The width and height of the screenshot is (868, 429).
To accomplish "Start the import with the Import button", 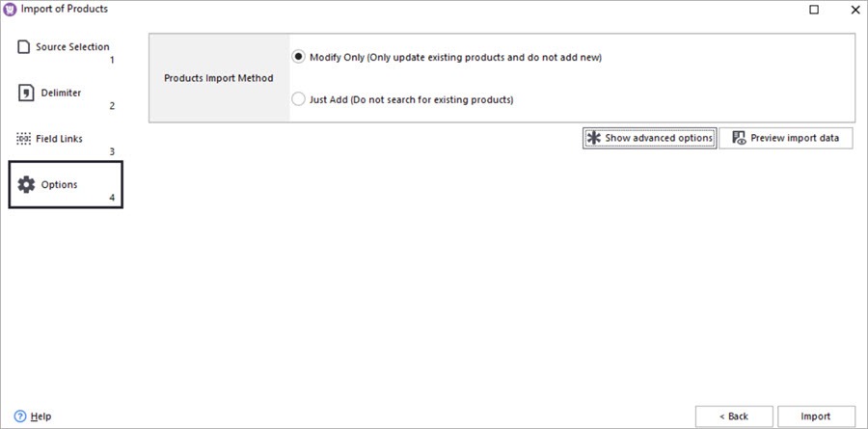I will pos(815,416).
